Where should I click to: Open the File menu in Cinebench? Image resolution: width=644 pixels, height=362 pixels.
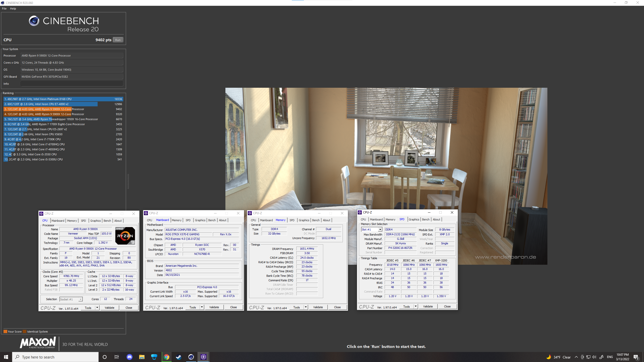(4, 9)
